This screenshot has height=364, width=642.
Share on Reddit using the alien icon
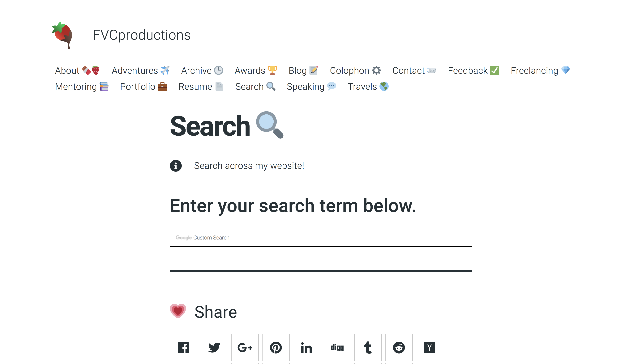[399, 347]
